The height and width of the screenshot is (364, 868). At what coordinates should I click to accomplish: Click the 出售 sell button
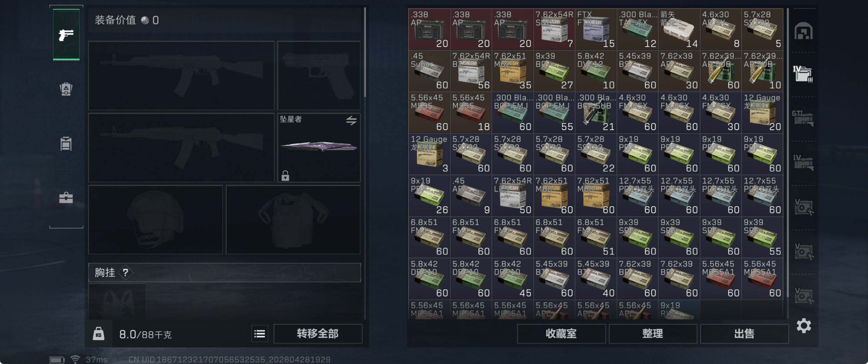click(x=744, y=334)
